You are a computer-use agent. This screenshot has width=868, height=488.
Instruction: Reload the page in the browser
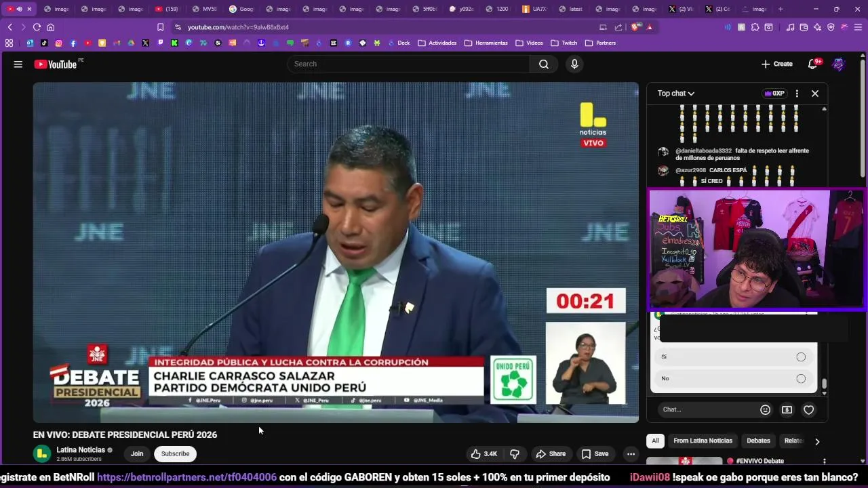(x=37, y=27)
